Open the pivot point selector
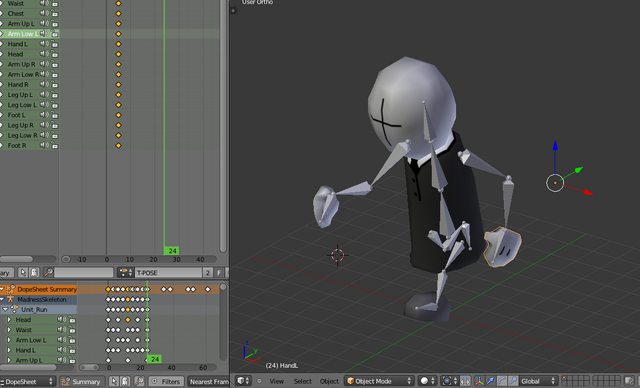Image resolution: width=640 pixels, height=388 pixels. click(450, 381)
